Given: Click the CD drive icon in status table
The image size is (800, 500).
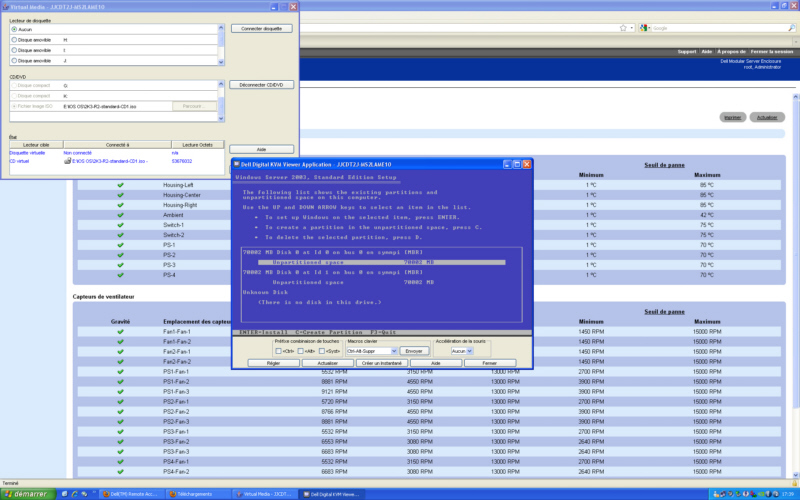Looking at the screenshot, I should tap(67, 161).
